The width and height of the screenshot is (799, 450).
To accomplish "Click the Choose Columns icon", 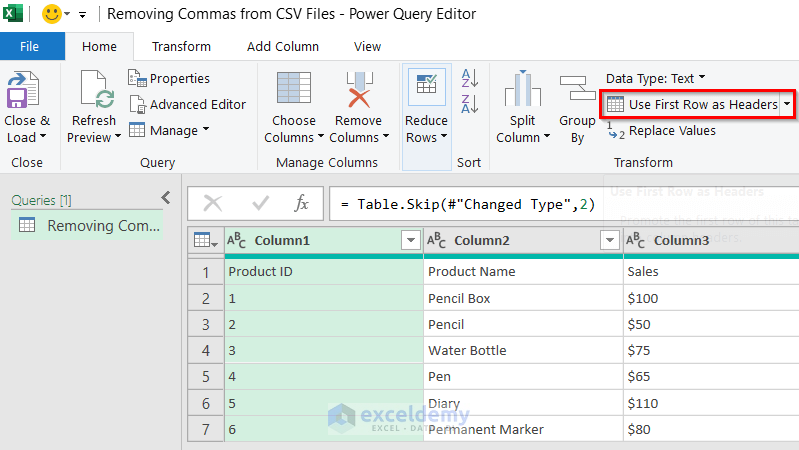I will [x=294, y=90].
